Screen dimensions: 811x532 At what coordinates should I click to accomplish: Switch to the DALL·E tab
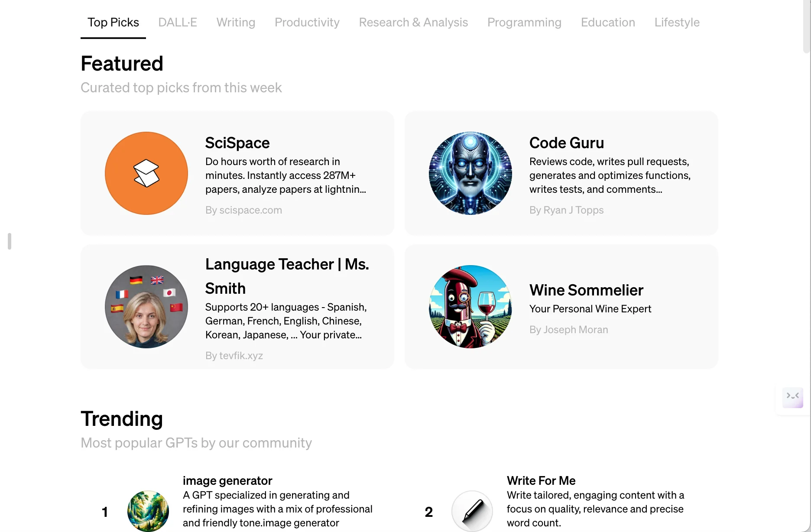pos(178,23)
